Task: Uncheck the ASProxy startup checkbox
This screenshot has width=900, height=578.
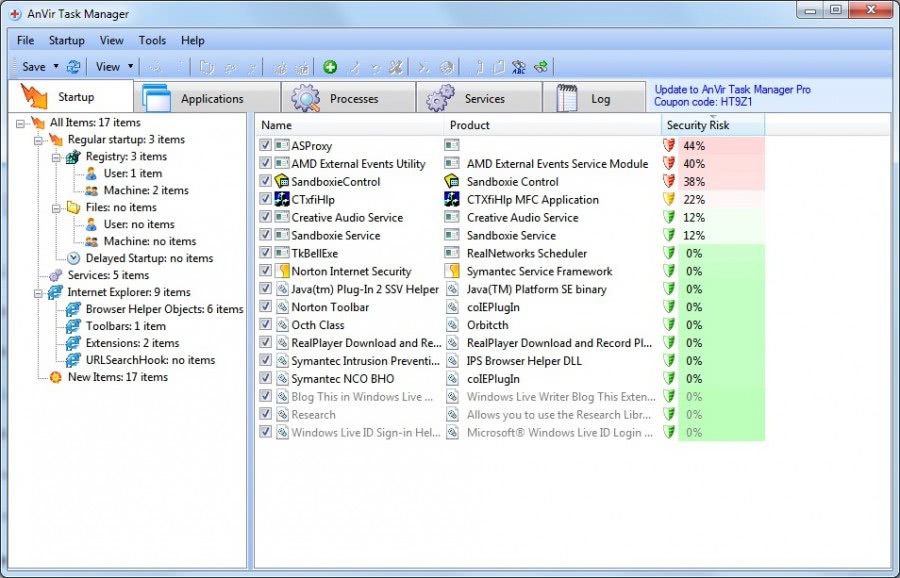Action: 265,145
